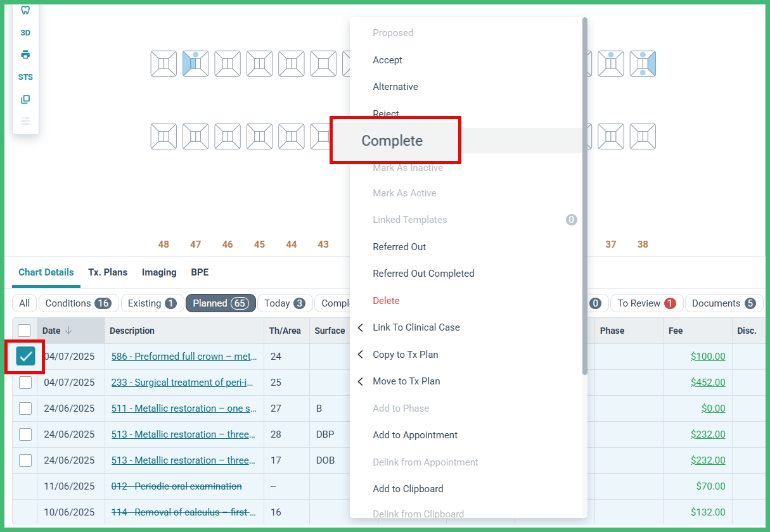The width and height of the screenshot is (770, 532).
Task: Open the tooth chart view
Action: point(25,10)
